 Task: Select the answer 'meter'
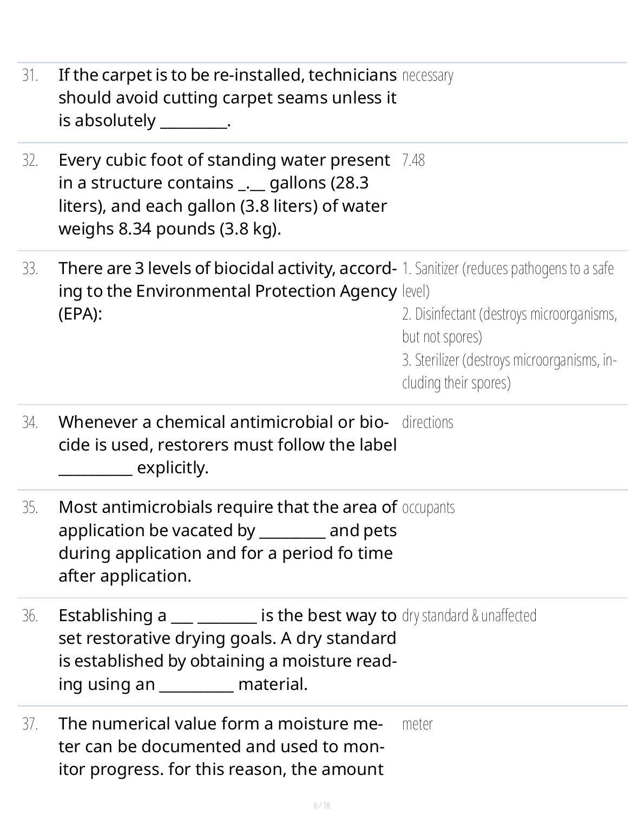pos(417,724)
